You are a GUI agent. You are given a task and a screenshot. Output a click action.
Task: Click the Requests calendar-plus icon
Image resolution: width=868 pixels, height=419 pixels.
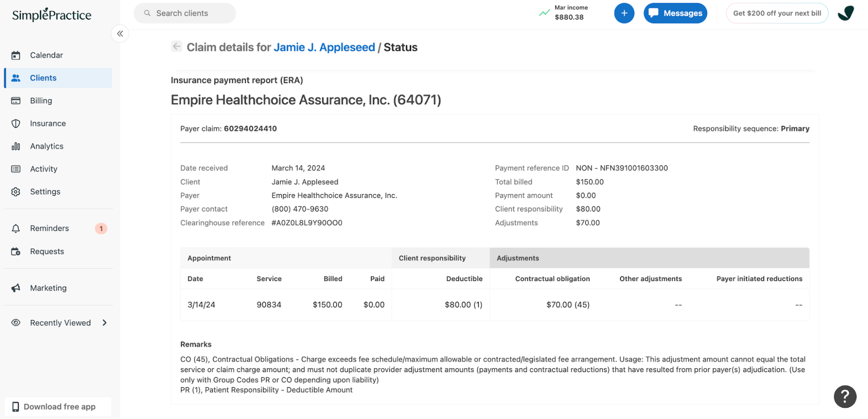pyautogui.click(x=16, y=251)
